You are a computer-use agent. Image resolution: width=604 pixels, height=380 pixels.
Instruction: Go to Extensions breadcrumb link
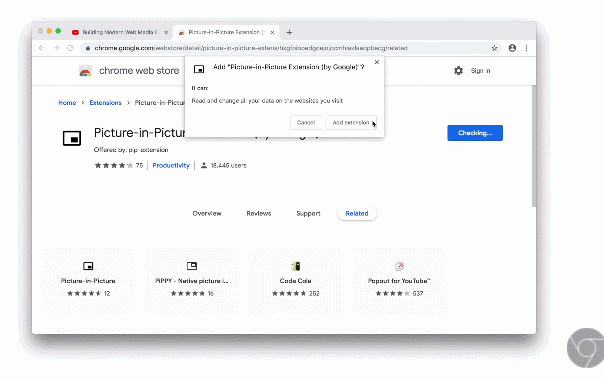tap(105, 103)
